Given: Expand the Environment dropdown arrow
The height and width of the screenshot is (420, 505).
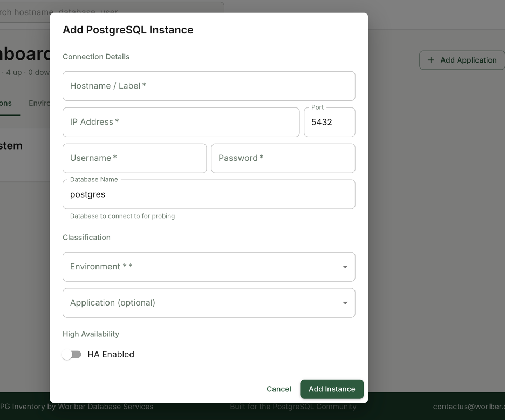Looking at the screenshot, I should (345, 267).
